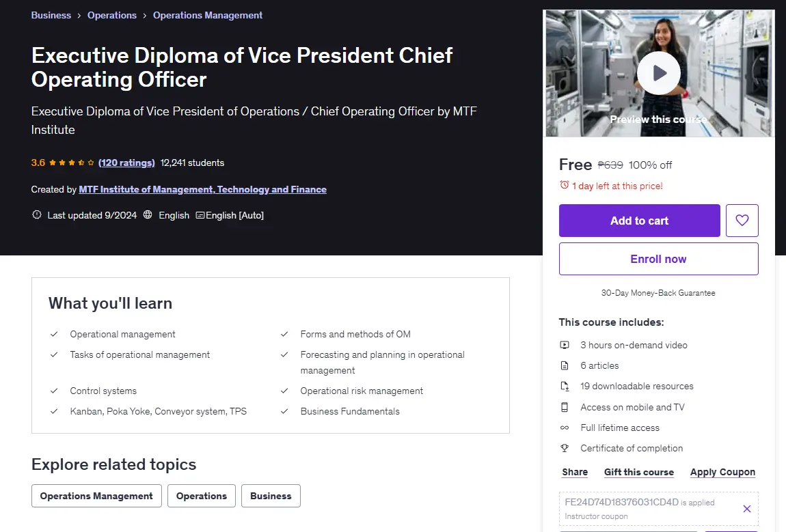Visit MTF Institute instructor profile link

point(202,189)
